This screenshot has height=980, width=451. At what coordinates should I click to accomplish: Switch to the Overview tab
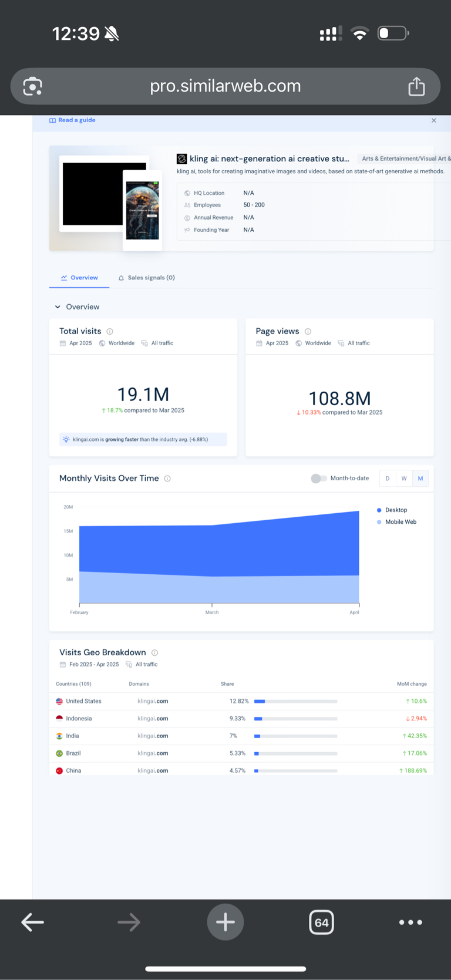(79, 278)
